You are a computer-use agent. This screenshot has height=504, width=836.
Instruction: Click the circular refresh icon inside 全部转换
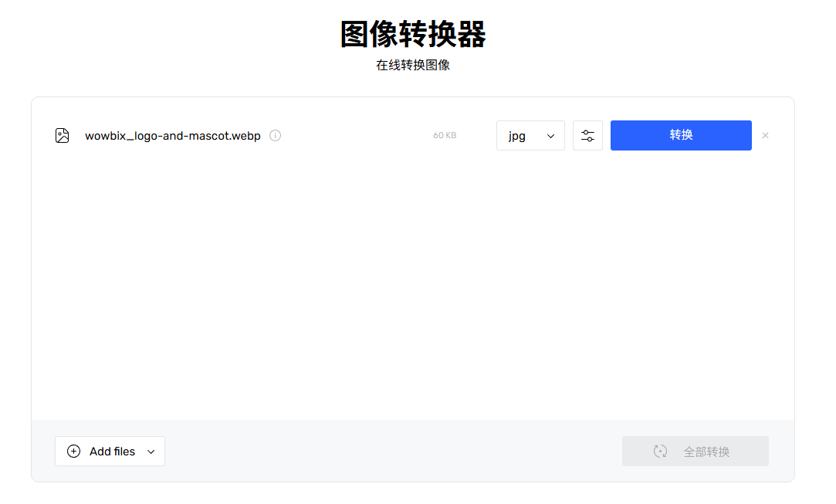pos(660,451)
